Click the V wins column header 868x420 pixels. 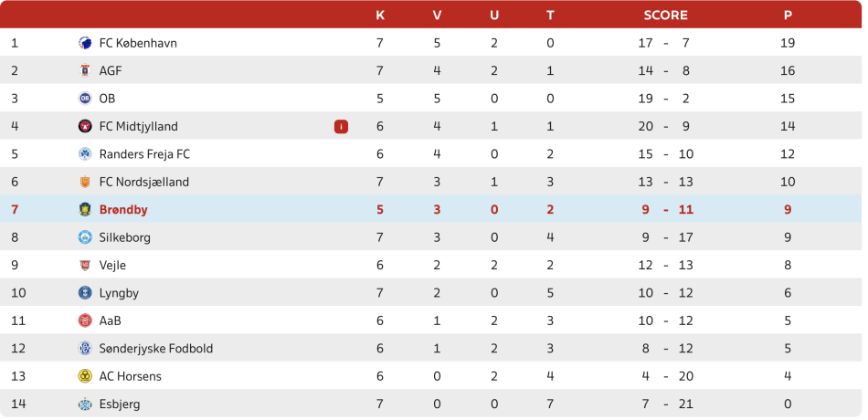(x=437, y=15)
